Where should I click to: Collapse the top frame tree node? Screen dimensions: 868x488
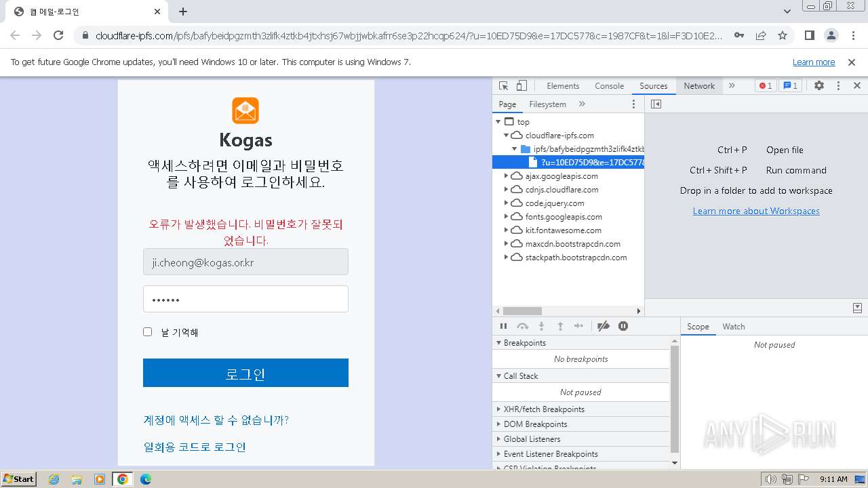click(x=498, y=122)
